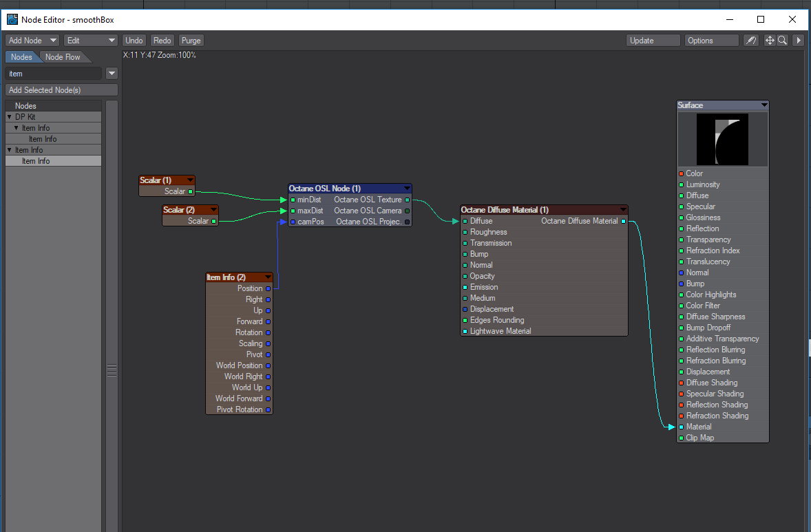Screen dimensions: 811x532
Task: Collapse the Scalar (1) node arrow
Action: (190, 180)
